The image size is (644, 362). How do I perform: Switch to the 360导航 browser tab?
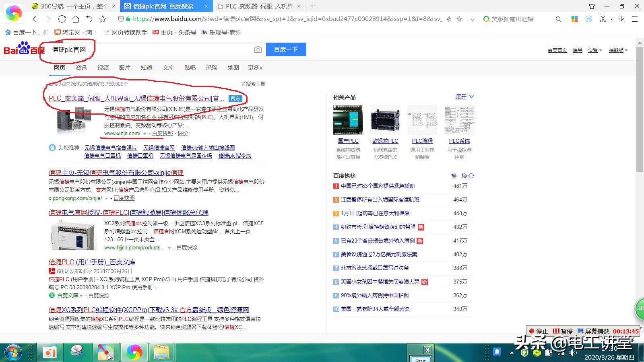point(72,6)
